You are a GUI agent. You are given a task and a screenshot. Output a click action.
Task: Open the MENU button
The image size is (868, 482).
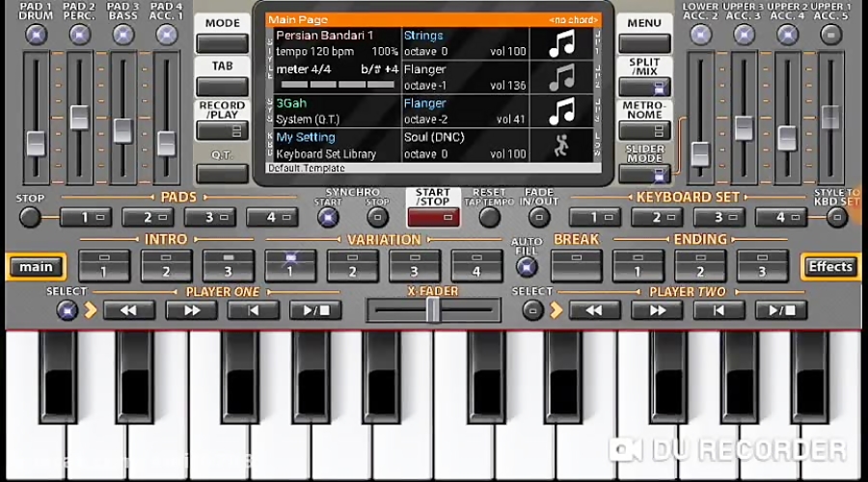click(x=644, y=43)
